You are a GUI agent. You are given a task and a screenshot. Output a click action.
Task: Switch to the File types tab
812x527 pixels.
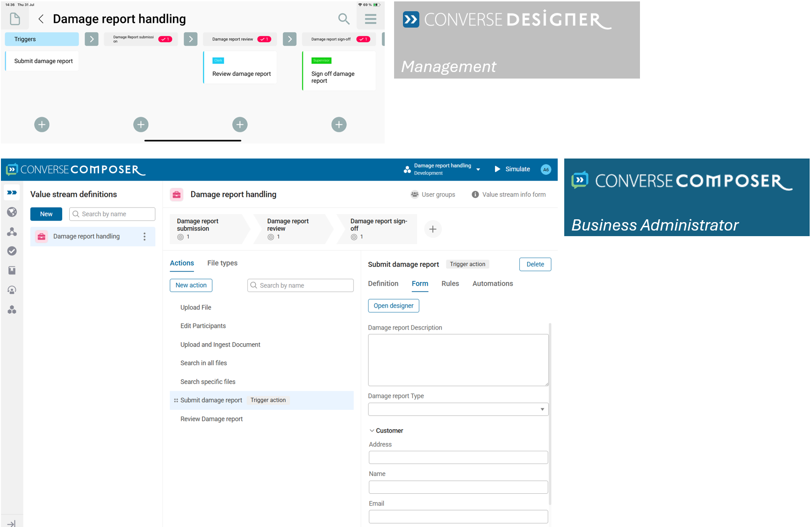(x=222, y=263)
